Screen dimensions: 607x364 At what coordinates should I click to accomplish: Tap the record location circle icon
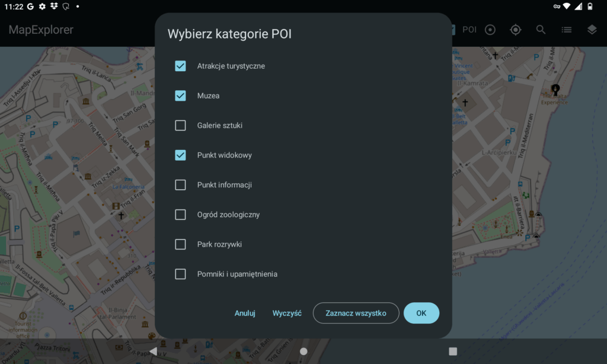tap(490, 30)
